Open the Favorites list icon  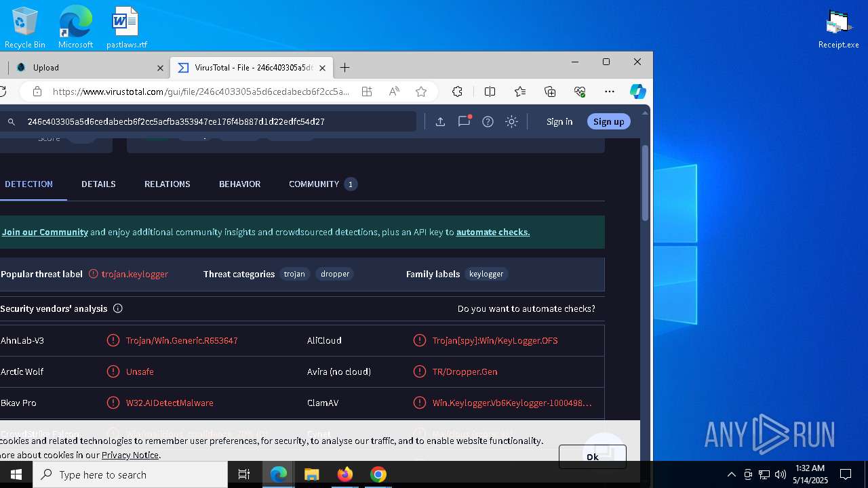point(520,91)
